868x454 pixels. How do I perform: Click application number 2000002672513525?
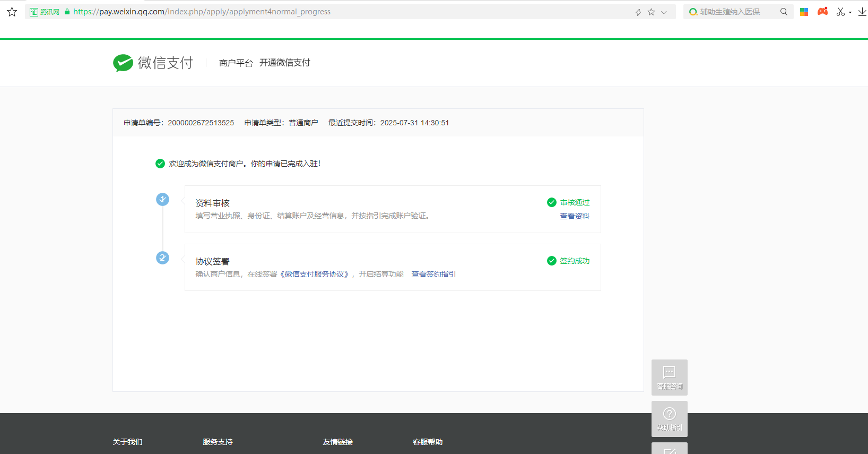[x=201, y=123]
